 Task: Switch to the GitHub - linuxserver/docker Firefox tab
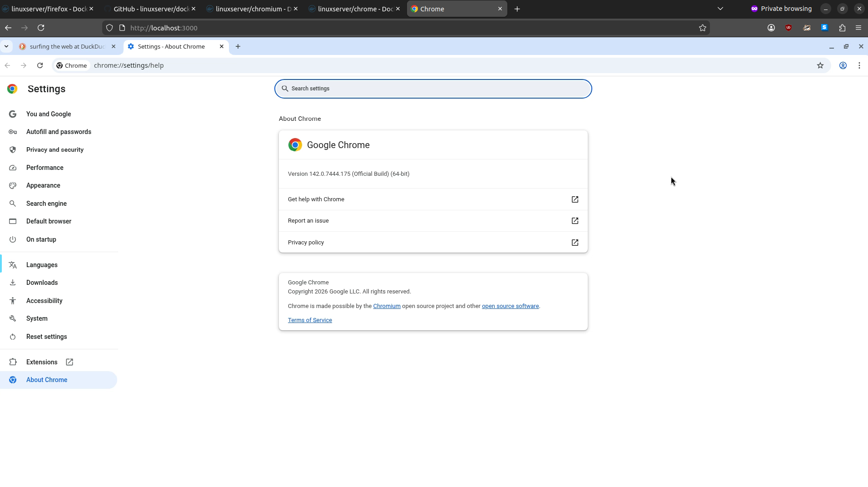[150, 9]
